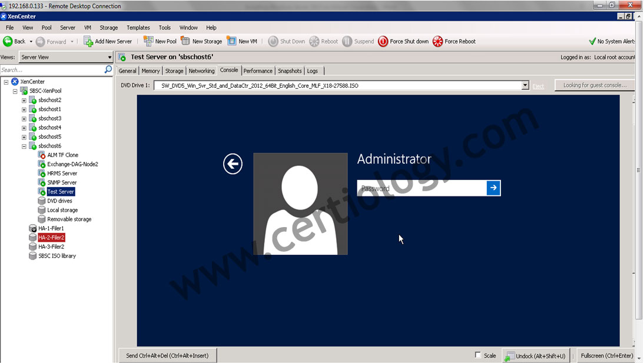Select SNMP Server in the tree
The height and width of the screenshot is (363, 644).
62,182
